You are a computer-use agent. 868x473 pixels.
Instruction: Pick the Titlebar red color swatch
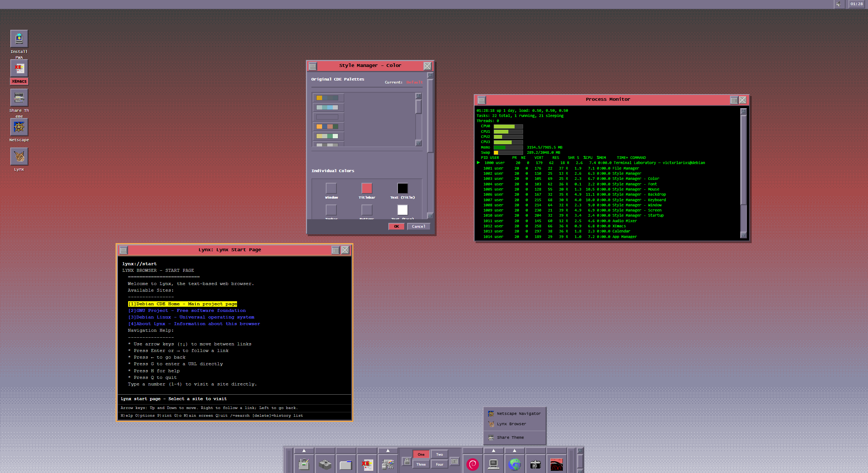pos(367,188)
